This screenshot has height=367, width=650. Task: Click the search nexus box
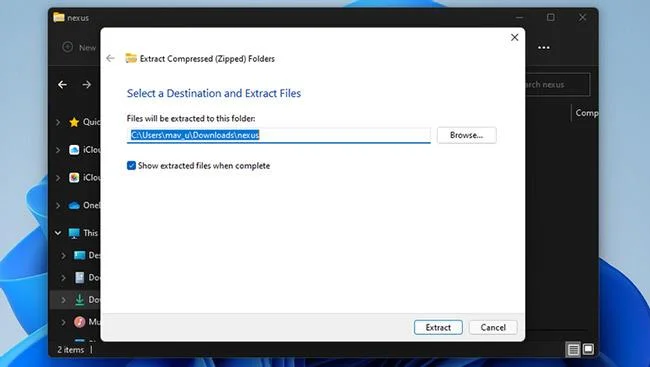(558, 85)
